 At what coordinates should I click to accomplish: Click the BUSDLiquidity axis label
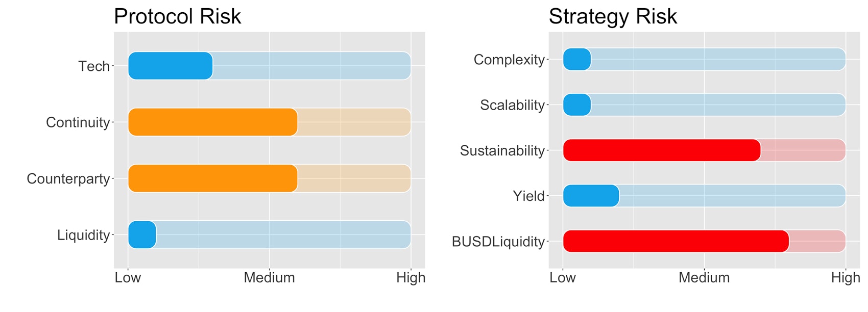tap(498, 242)
